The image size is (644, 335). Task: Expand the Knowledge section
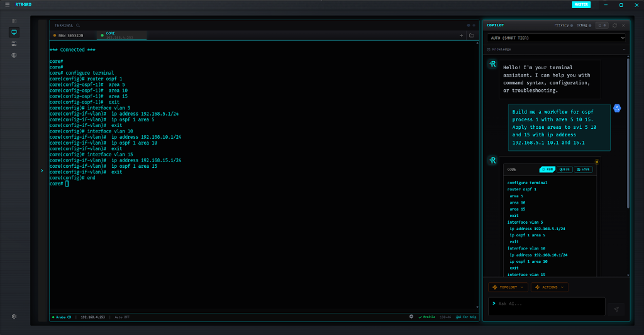557,49
